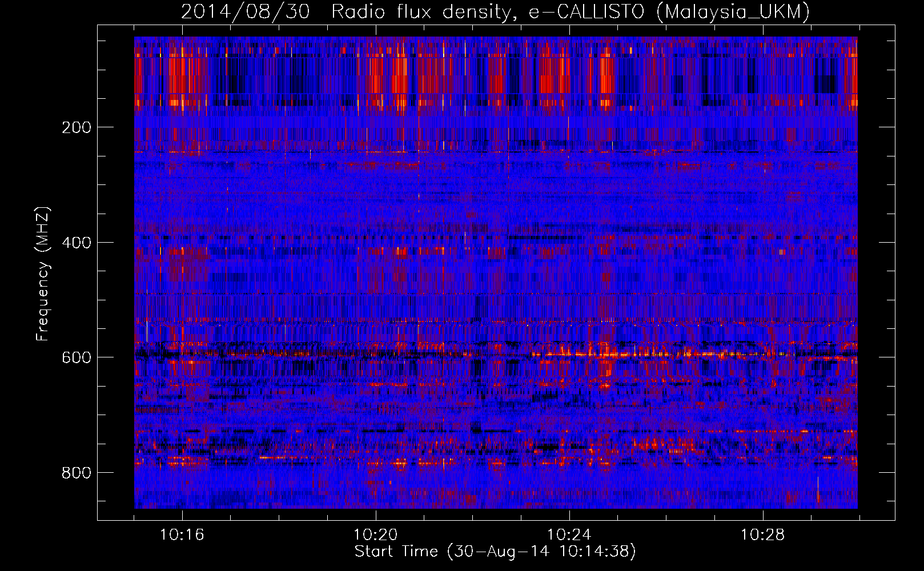The height and width of the screenshot is (571, 924).
Task: Click the 10:16 time tick label
Action: [182, 535]
